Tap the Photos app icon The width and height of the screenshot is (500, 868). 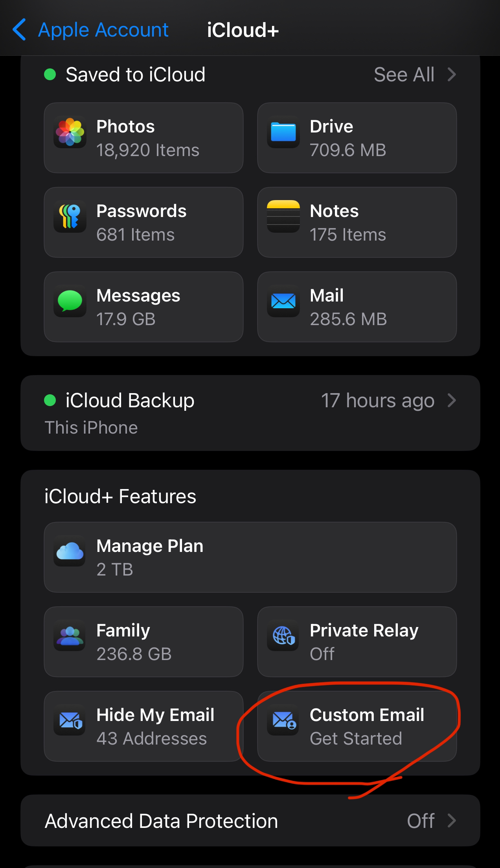point(70,132)
